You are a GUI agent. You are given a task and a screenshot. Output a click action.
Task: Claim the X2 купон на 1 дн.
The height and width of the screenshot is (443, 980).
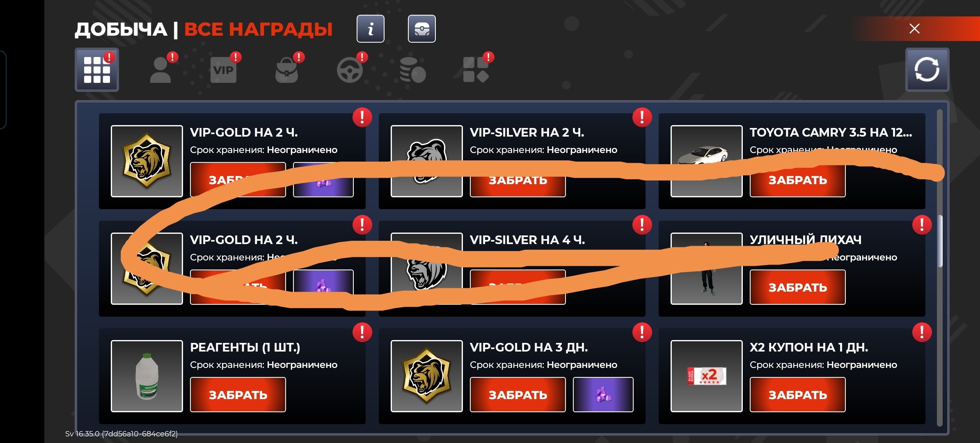point(797,395)
